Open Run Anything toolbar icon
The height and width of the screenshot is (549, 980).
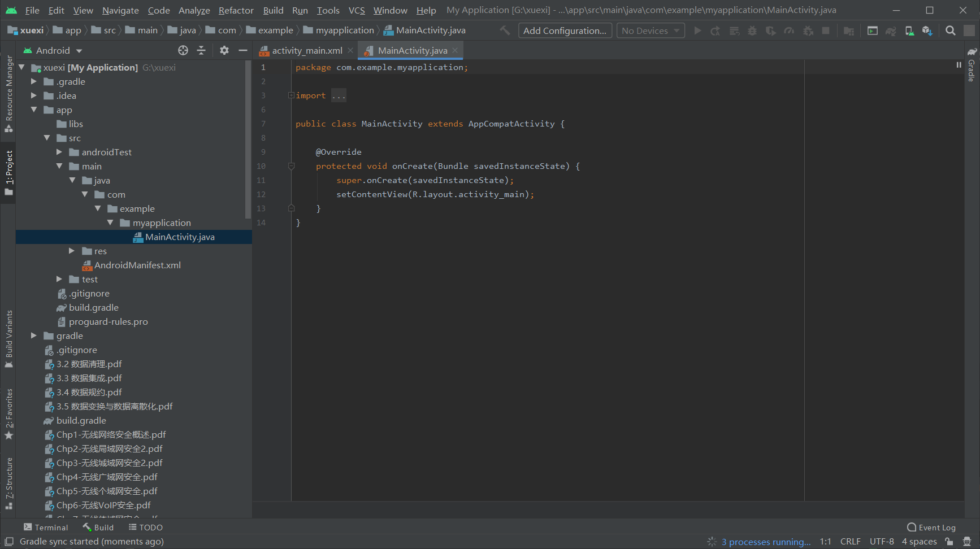873,30
